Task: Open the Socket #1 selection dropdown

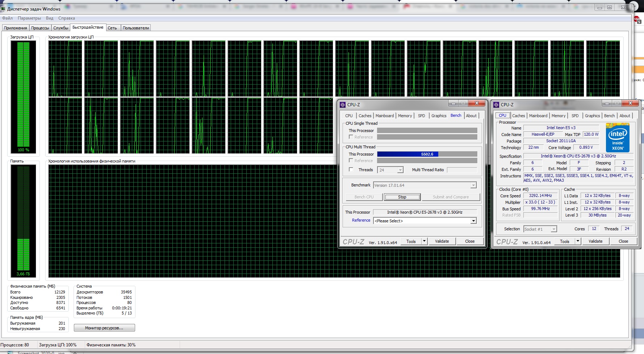Action: (540, 229)
